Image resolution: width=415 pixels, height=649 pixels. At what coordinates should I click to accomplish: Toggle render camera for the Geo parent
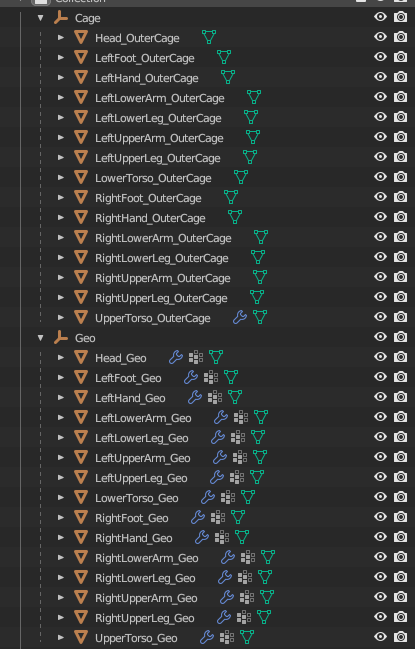[400, 337]
